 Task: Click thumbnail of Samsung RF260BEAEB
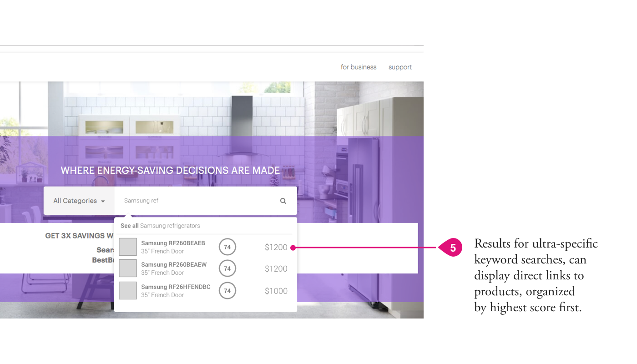coord(128,247)
